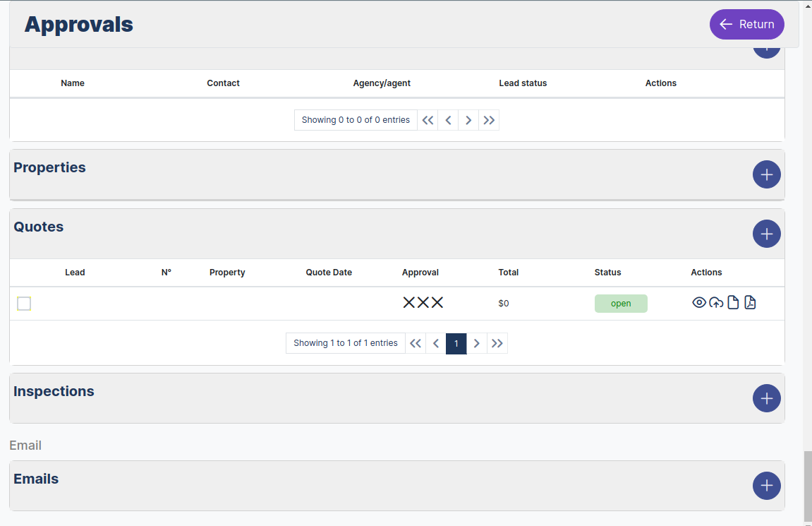This screenshot has height=526, width=812.
Task: Click the PDF file icon in quote actions
Action: 750,303
